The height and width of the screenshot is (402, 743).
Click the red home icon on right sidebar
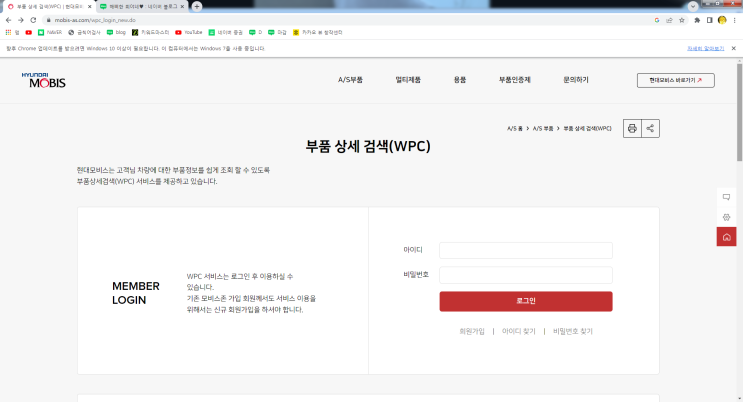[726, 237]
